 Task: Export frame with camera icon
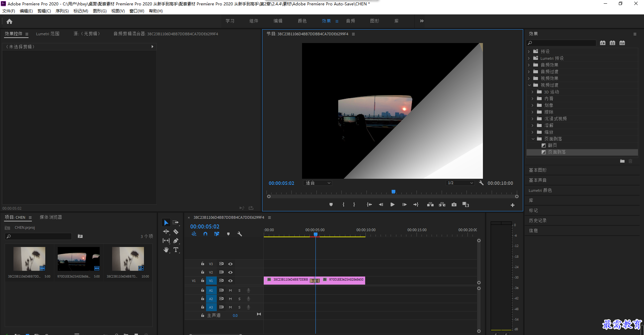[x=454, y=205]
